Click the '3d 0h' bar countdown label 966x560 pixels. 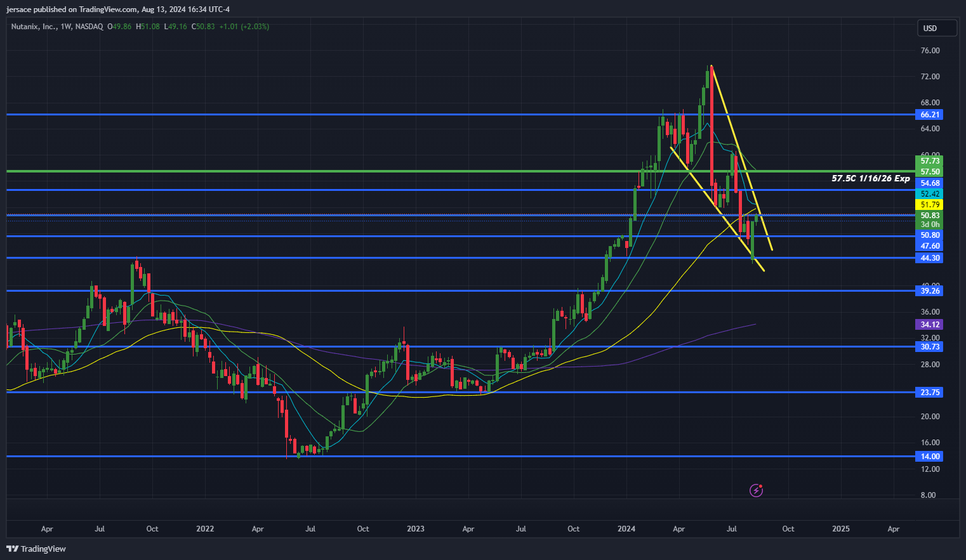pyautogui.click(x=930, y=225)
